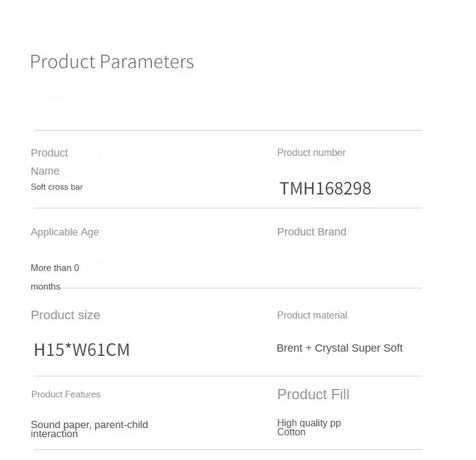Select 'Brent + Crystal Super Soft' text
The width and height of the screenshot is (476, 460).
pyautogui.click(x=339, y=348)
